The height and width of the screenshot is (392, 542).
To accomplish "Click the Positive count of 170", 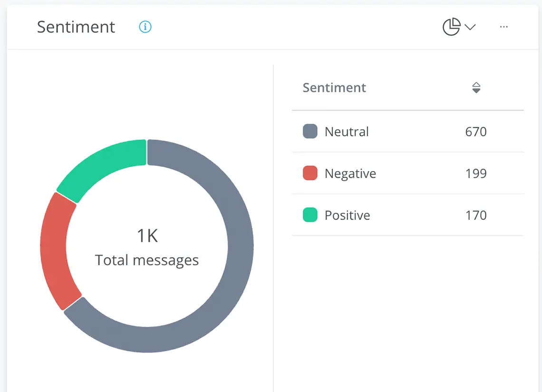I will pos(476,215).
